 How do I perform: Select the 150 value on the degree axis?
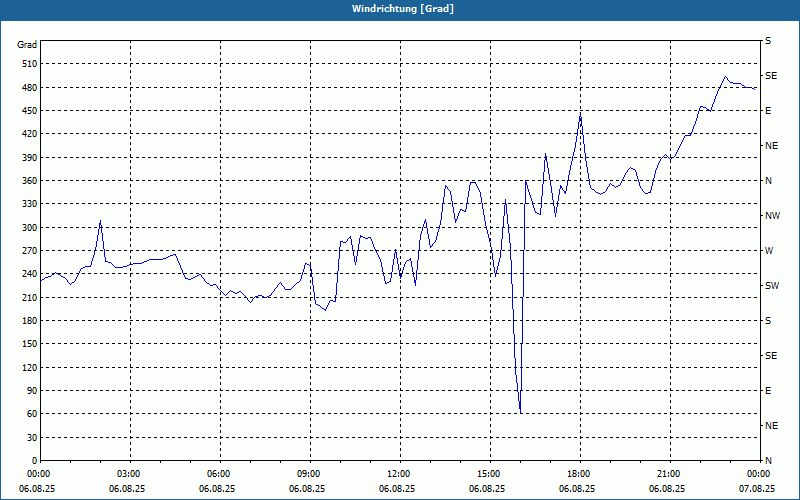30,344
